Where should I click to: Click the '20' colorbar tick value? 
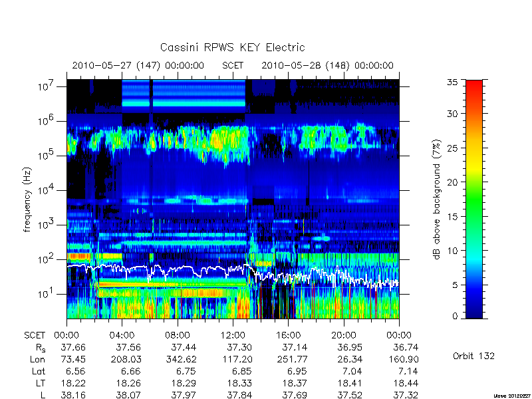point(452,182)
